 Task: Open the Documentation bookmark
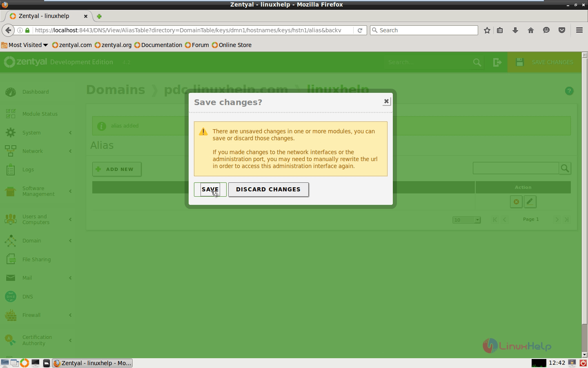coord(158,45)
